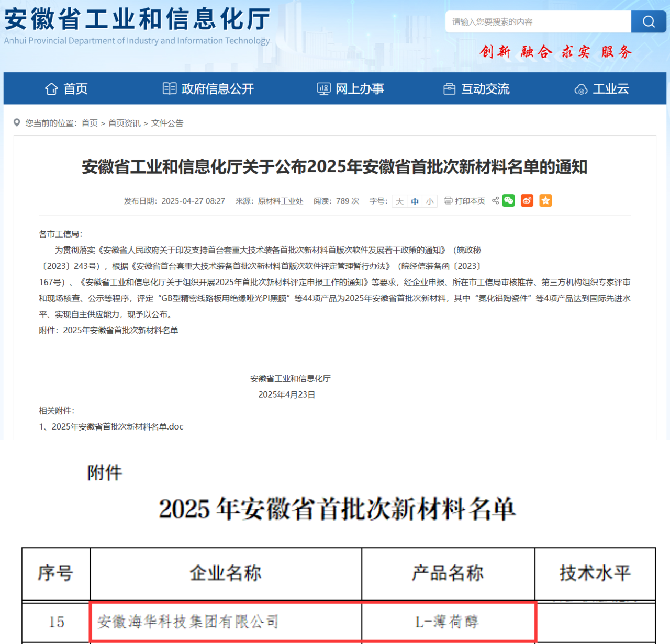Click the 首页 breadcrumb link
670x644 pixels.
pos(90,123)
